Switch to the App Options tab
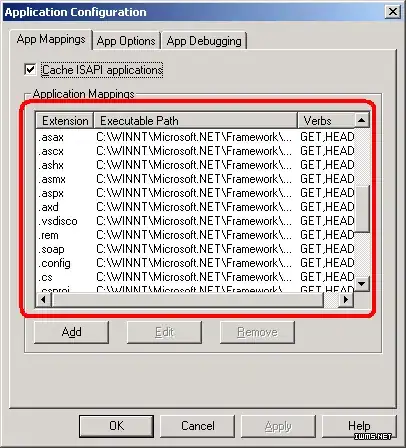This screenshot has height=448, width=406. click(x=126, y=41)
